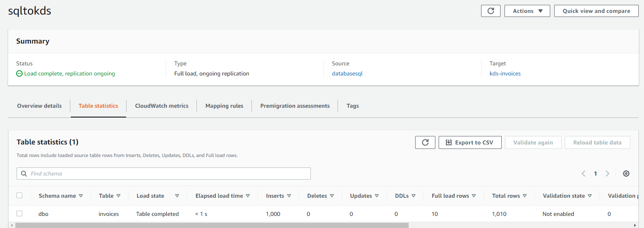This screenshot has width=644, height=228.
Task: Sort by Inserts column arrow
Action: pyautogui.click(x=289, y=196)
